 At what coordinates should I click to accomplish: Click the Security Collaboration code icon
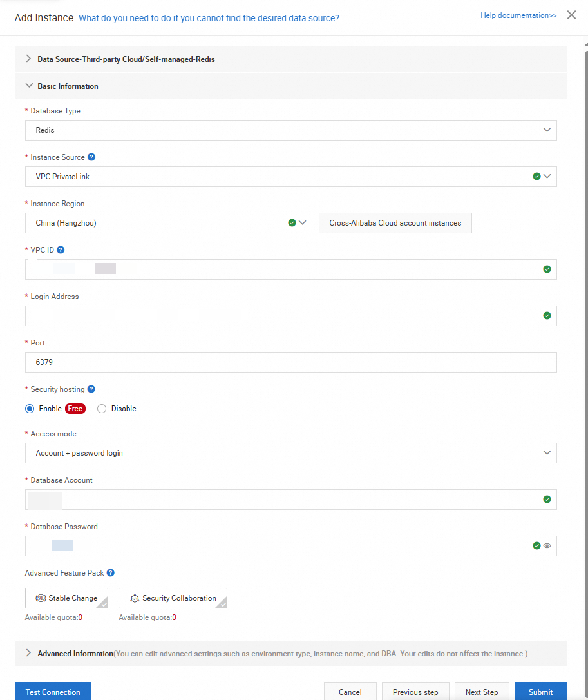[135, 598]
